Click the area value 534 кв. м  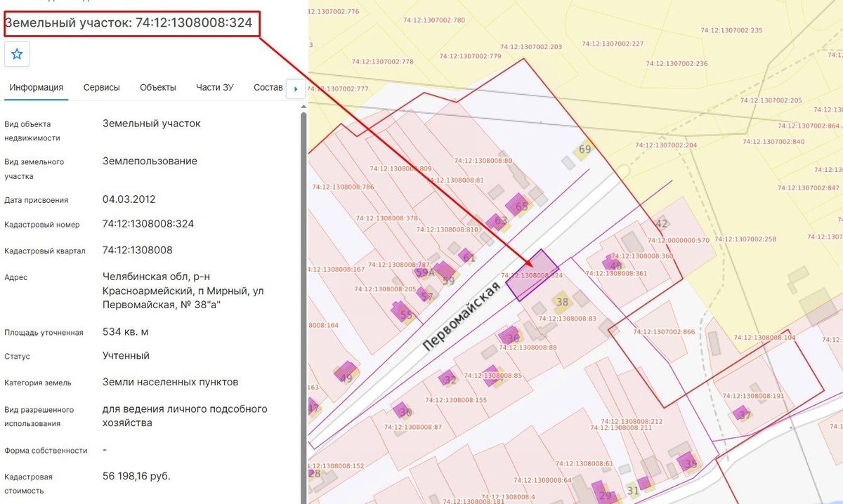point(126,332)
